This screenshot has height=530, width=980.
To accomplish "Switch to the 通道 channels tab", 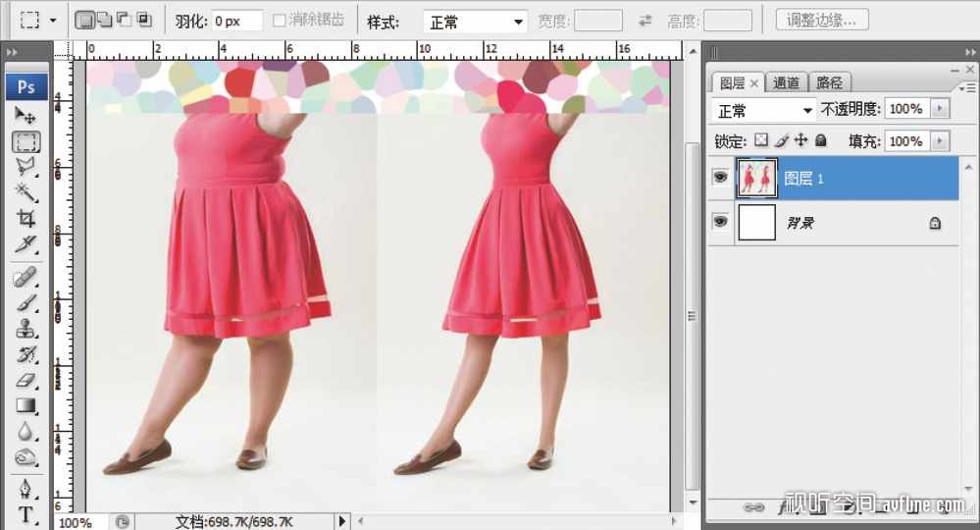I will (x=786, y=83).
